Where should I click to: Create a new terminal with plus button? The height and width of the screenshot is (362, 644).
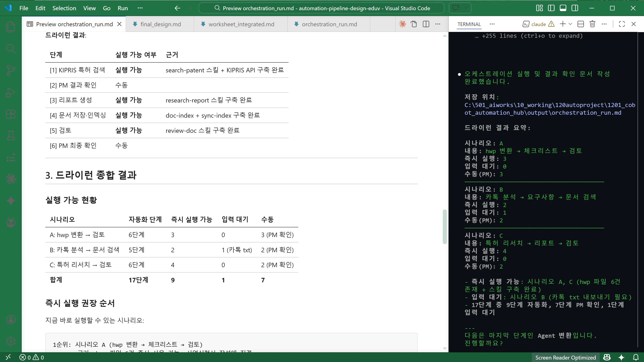[563, 24]
